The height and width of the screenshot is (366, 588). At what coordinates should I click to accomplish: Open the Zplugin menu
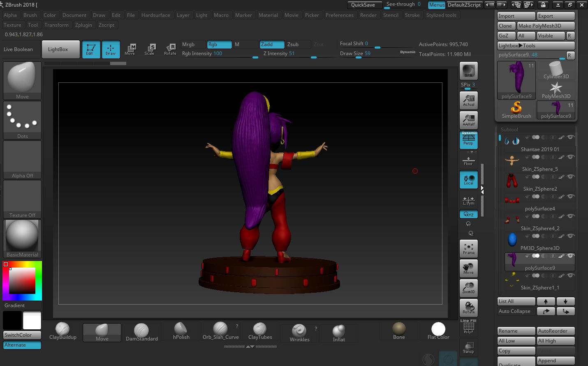pos(83,25)
